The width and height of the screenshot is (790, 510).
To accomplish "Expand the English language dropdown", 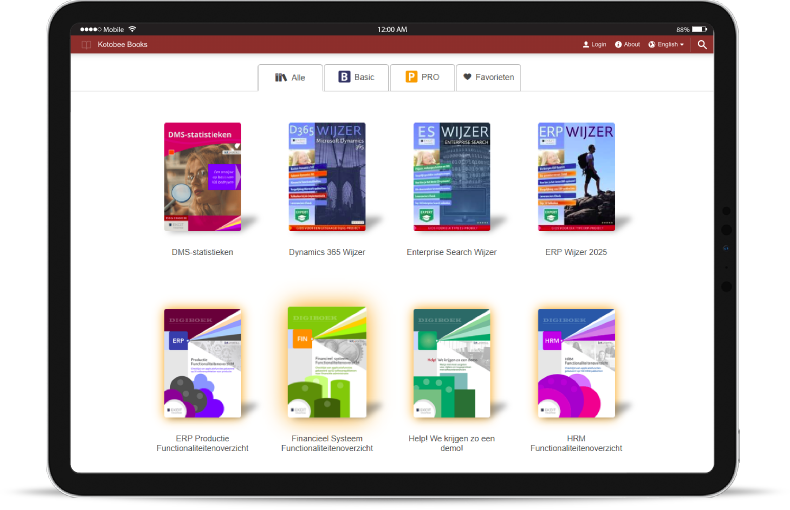I will click(x=666, y=44).
